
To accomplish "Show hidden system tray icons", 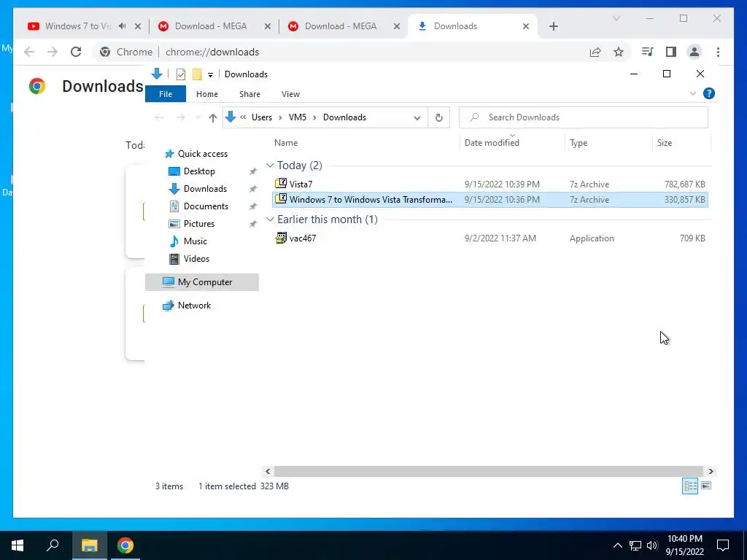I will tap(617, 545).
